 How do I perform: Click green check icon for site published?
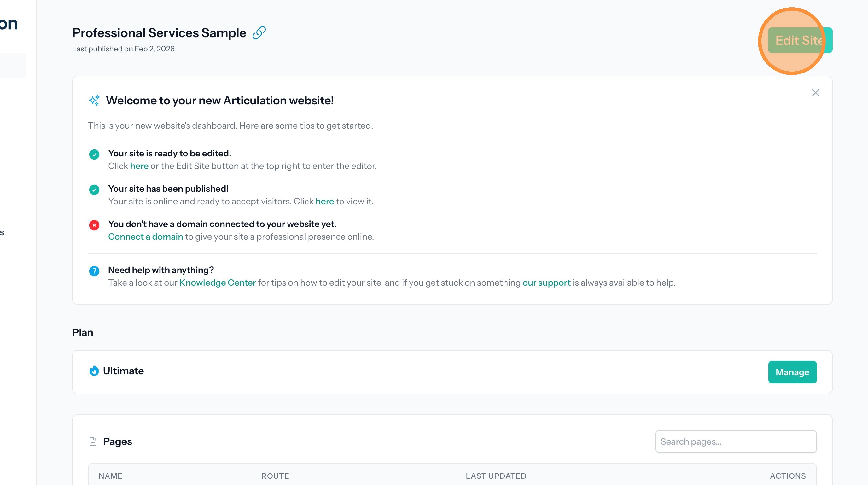[94, 190]
